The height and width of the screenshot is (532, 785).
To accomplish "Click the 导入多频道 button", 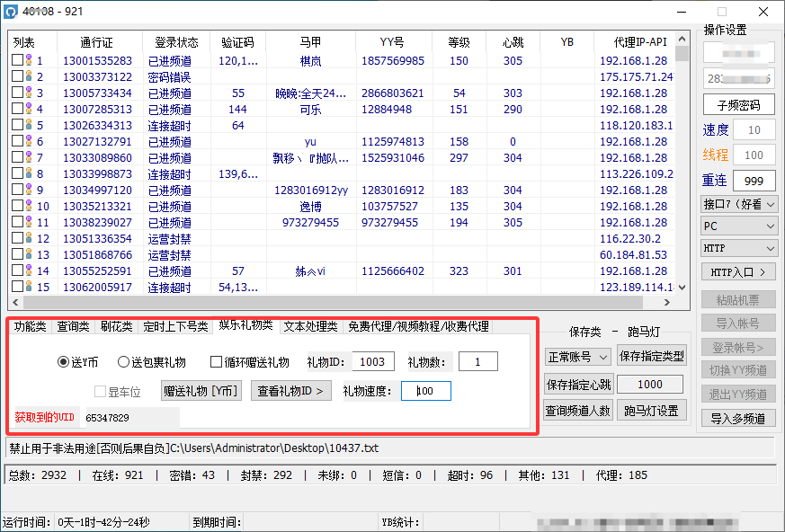I will click(x=738, y=419).
